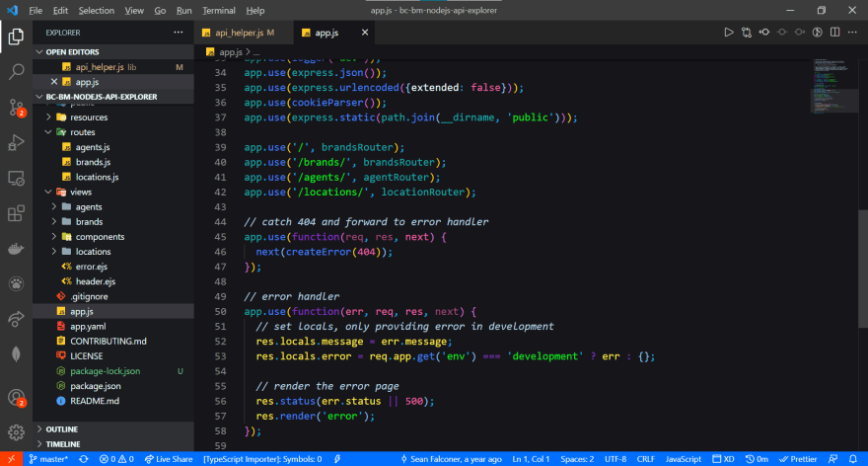Open the Live Share view

click(16, 319)
